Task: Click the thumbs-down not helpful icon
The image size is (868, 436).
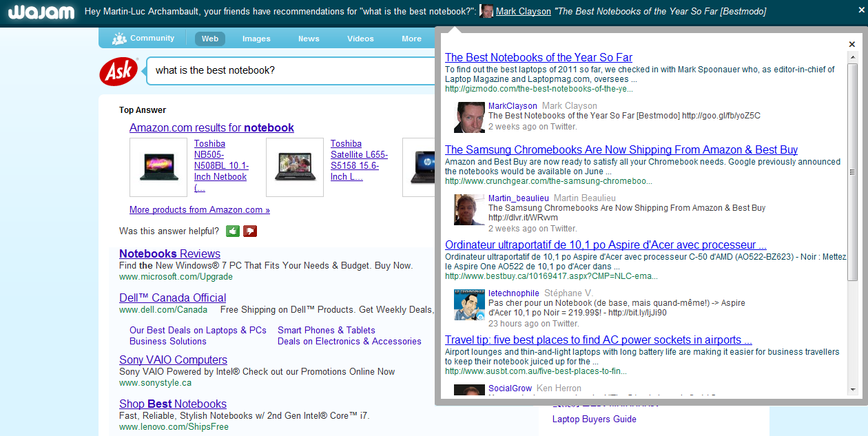Action: click(250, 231)
